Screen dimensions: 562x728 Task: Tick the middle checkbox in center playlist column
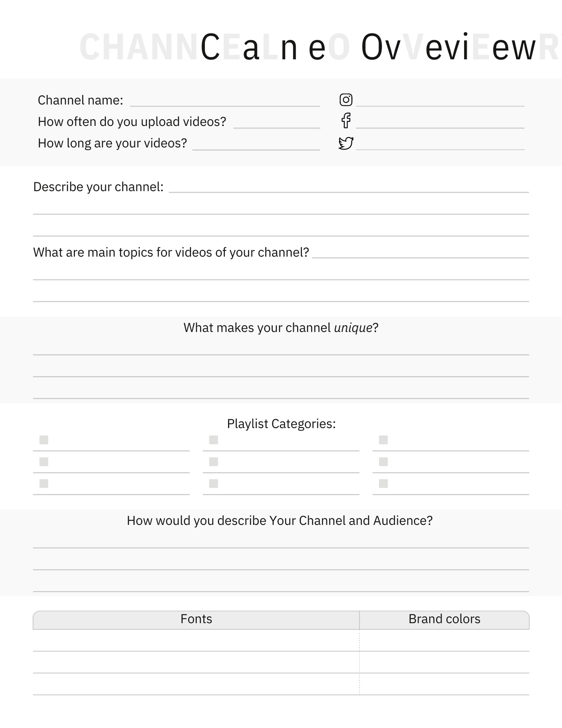(214, 461)
